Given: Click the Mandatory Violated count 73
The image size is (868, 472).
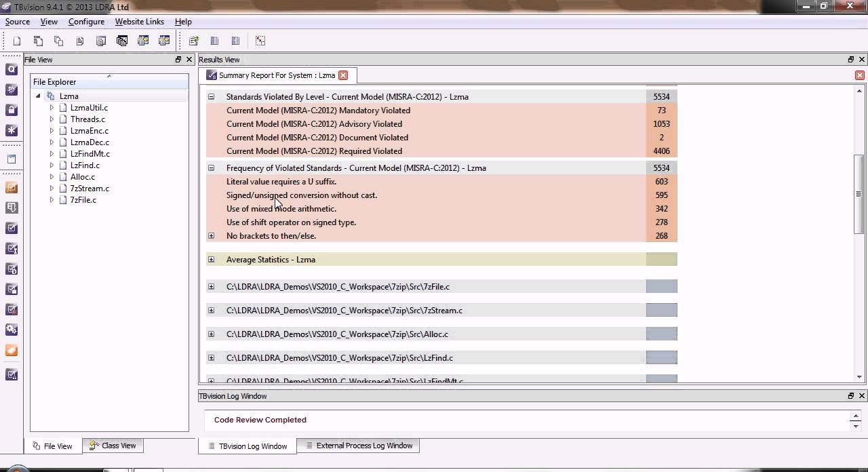Looking at the screenshot, I should pyautogui.click(x=661, y=111).
